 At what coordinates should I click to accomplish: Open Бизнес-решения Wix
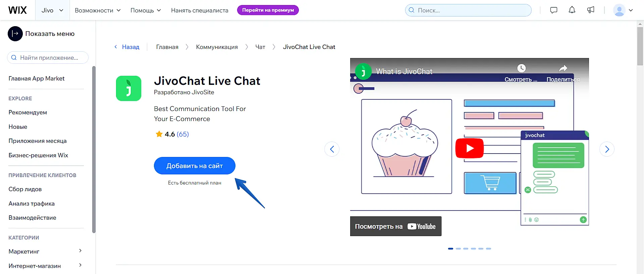38,155
